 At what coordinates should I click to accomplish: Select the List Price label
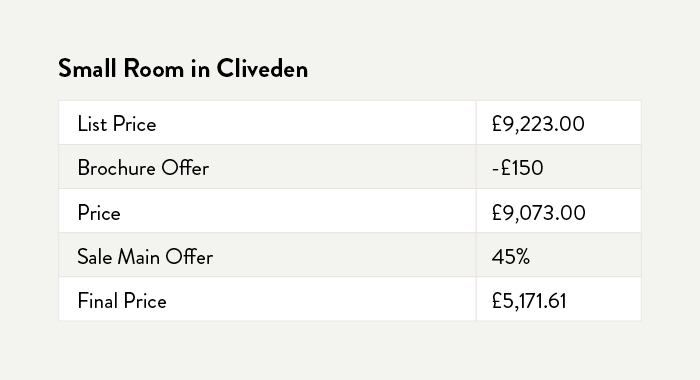pos(117,124)
